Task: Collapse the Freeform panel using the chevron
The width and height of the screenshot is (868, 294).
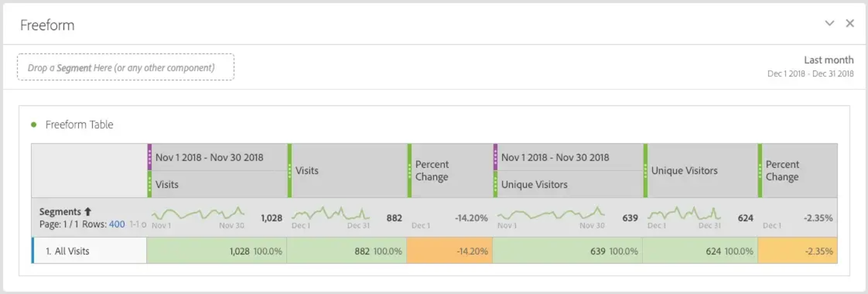Action: tap(829, 23)
